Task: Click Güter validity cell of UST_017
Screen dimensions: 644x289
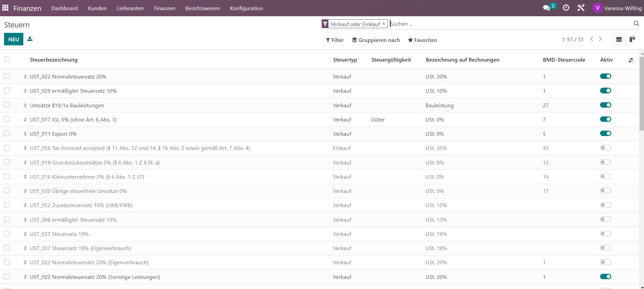Action: (378, 120)
